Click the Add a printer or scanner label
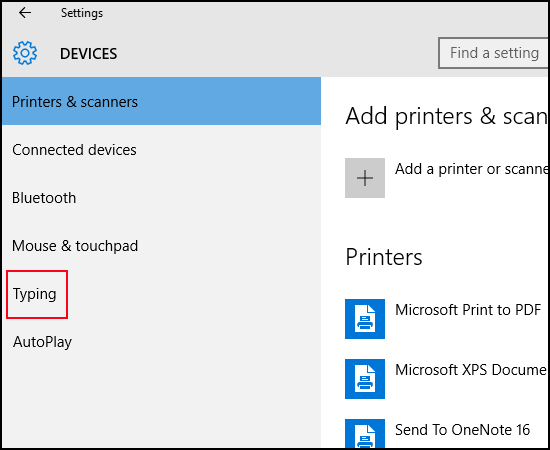550x450 pixels. pyautogui.click(x=471, y=169)
